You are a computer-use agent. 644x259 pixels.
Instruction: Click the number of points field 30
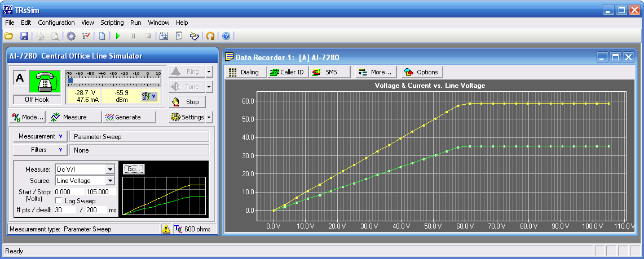point(65,210)
